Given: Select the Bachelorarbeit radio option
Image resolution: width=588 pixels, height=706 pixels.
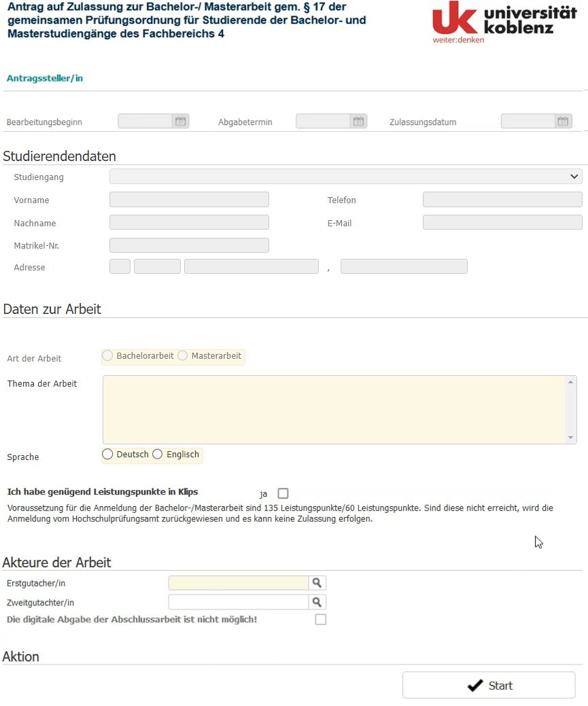Looking at the screenshot, I should [107, 355].
